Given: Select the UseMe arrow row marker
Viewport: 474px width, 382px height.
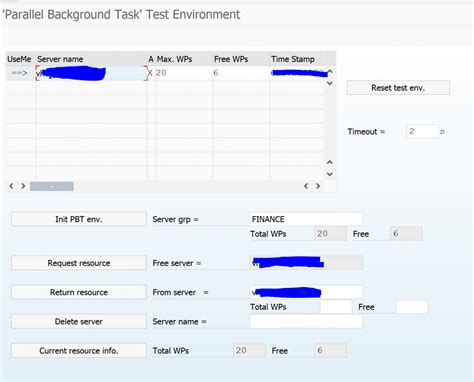Looking at the screenshot, I should pyautogui.click(x=20, y=73).
